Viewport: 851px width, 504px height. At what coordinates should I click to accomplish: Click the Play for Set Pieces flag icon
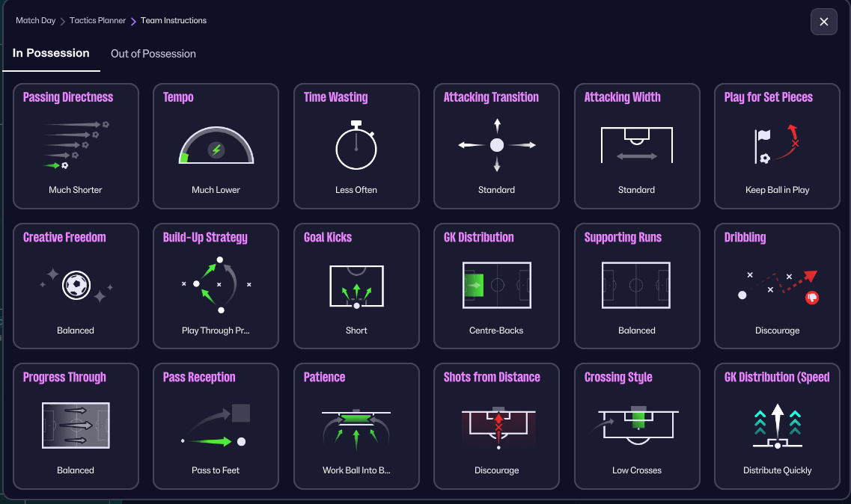[777, 145]
